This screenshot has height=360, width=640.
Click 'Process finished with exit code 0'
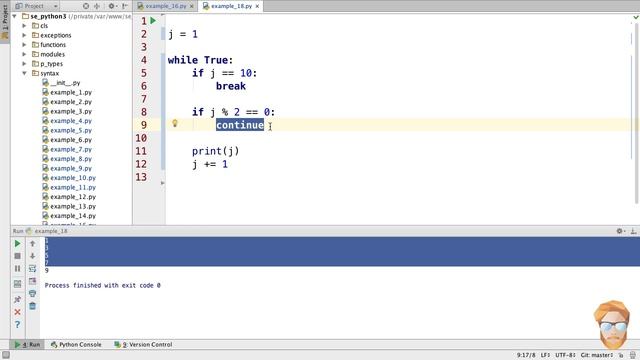coord(102,285)
